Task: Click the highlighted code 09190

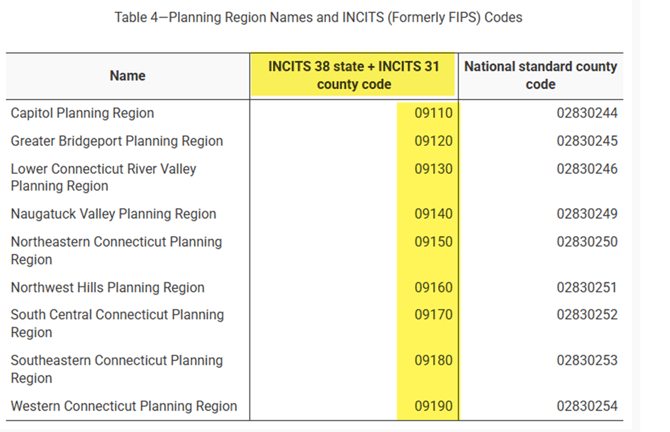Action: (x=433, y=406)
